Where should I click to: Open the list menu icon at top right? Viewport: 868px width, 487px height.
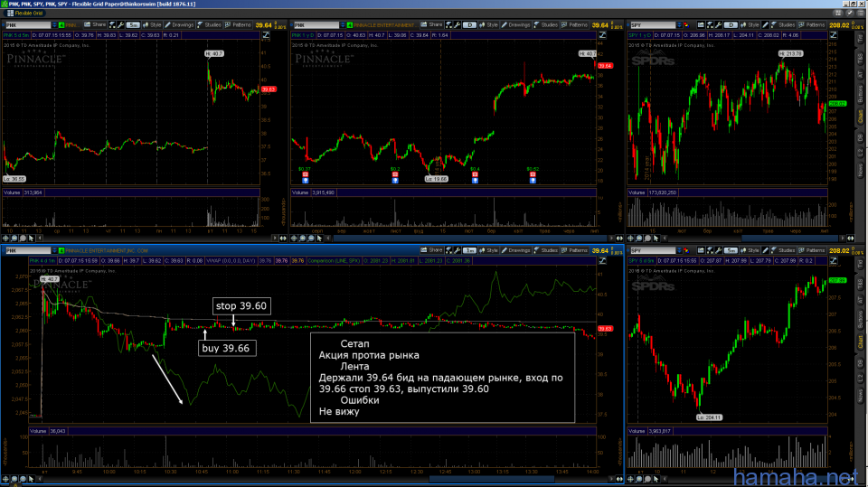[861, 13]
